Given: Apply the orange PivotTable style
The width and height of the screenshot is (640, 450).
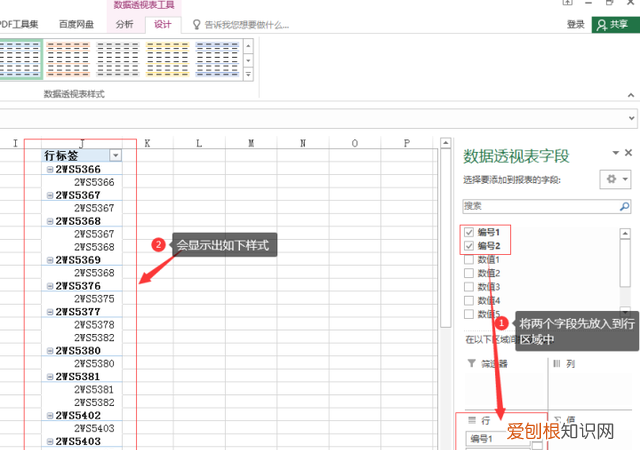Looking at the screenshot, I should tap(69, 59).
